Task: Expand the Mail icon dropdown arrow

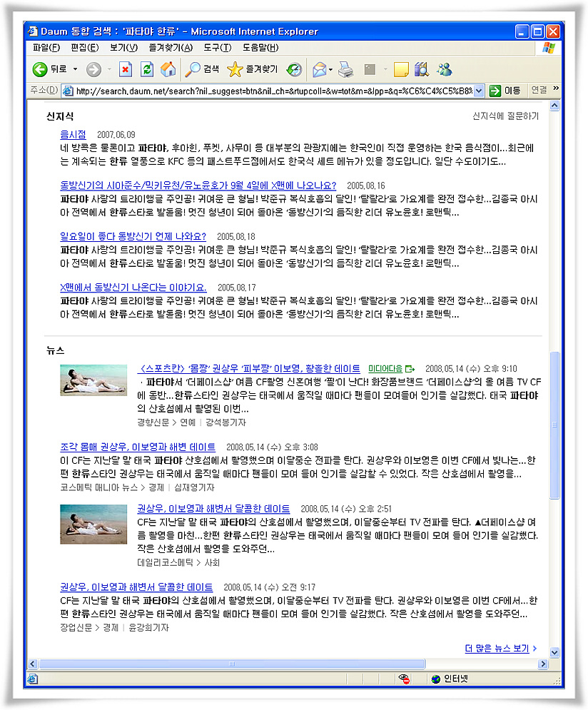Action: point(331,69)
